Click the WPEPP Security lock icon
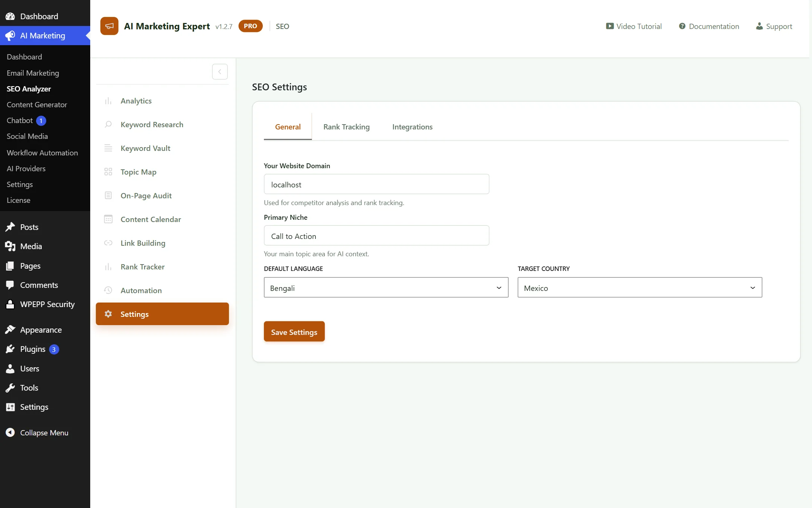 (x=10, y=304)
